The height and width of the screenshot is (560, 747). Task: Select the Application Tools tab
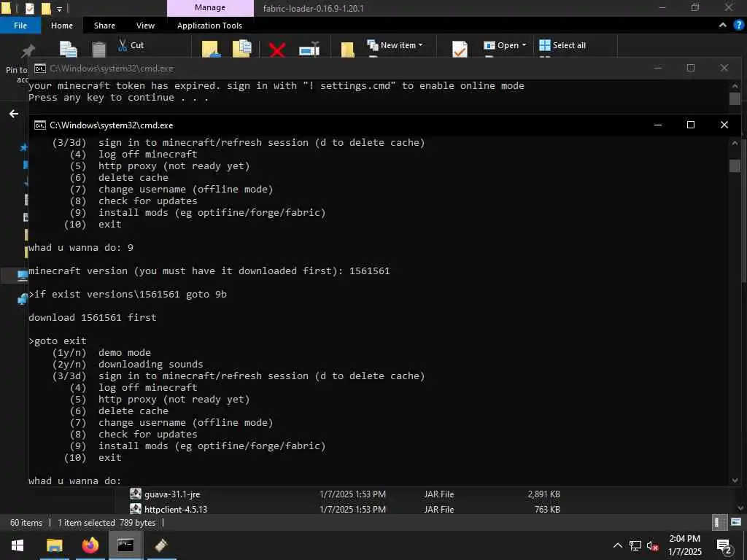(x=209, y=26)
